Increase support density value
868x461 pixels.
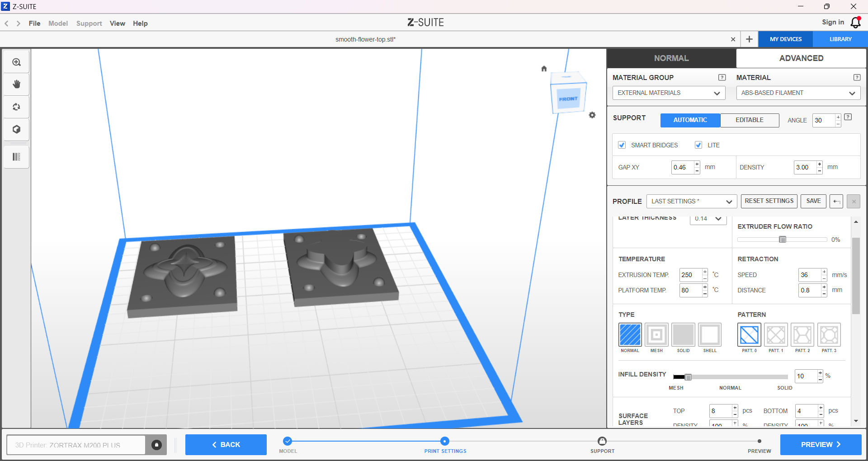pos(820,164)
